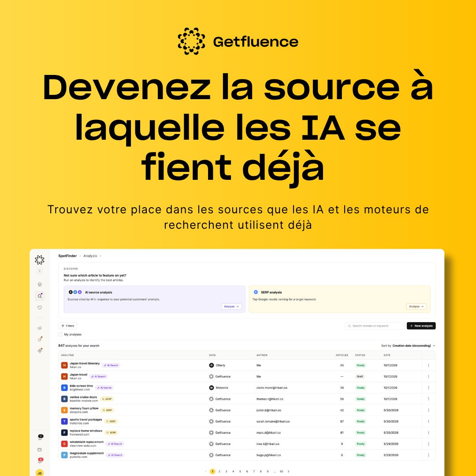The height and width of the screenshot is (476, 476).
Task: Open the Filters button
Action: [67, 326]
